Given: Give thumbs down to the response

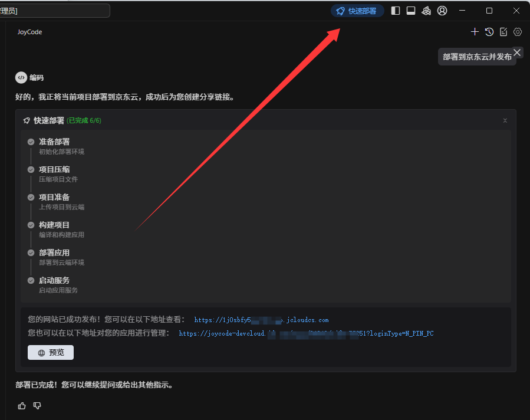Looking at the screenshot, I should [37, 406].
